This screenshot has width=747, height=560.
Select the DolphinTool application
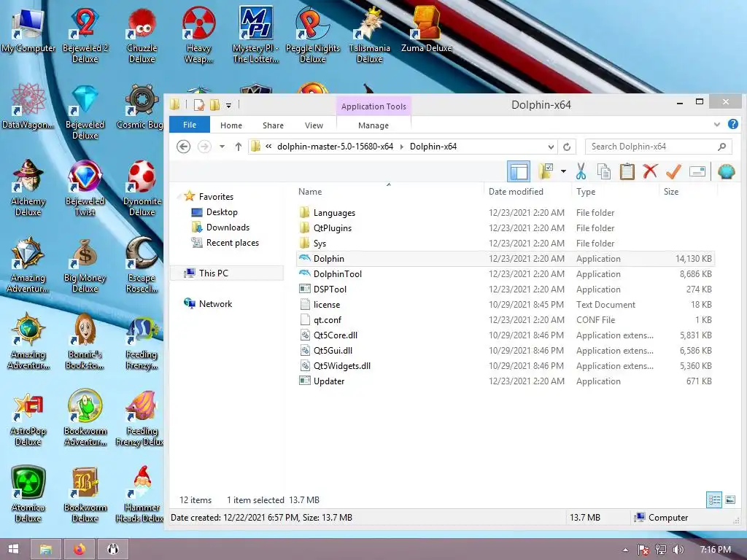[505, 274]
